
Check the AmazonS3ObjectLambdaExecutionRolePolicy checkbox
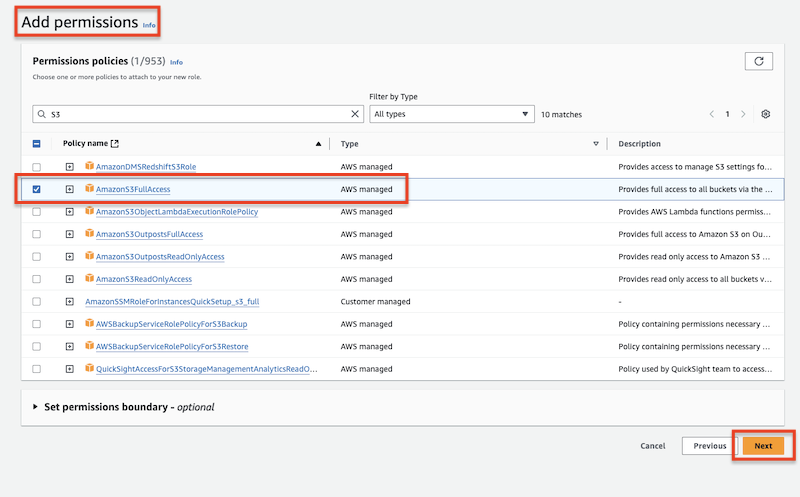36,212
